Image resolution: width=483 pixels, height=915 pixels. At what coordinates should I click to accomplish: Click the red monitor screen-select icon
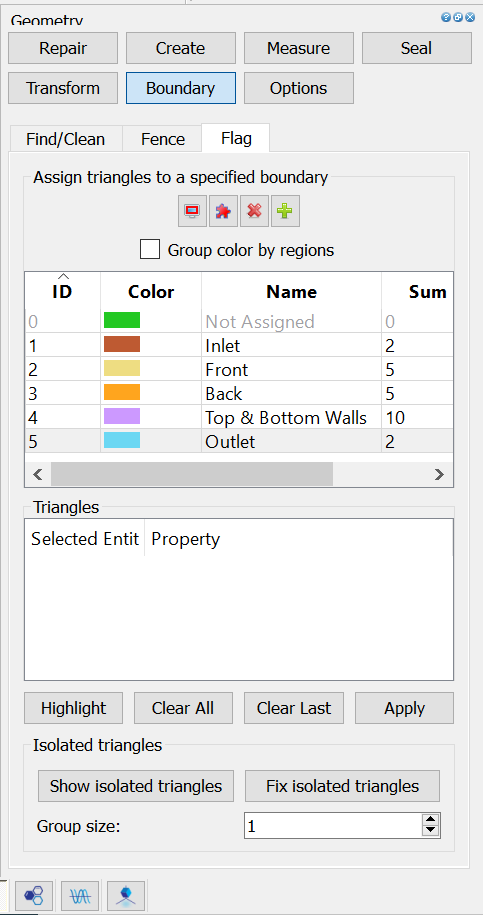point(192,211)
